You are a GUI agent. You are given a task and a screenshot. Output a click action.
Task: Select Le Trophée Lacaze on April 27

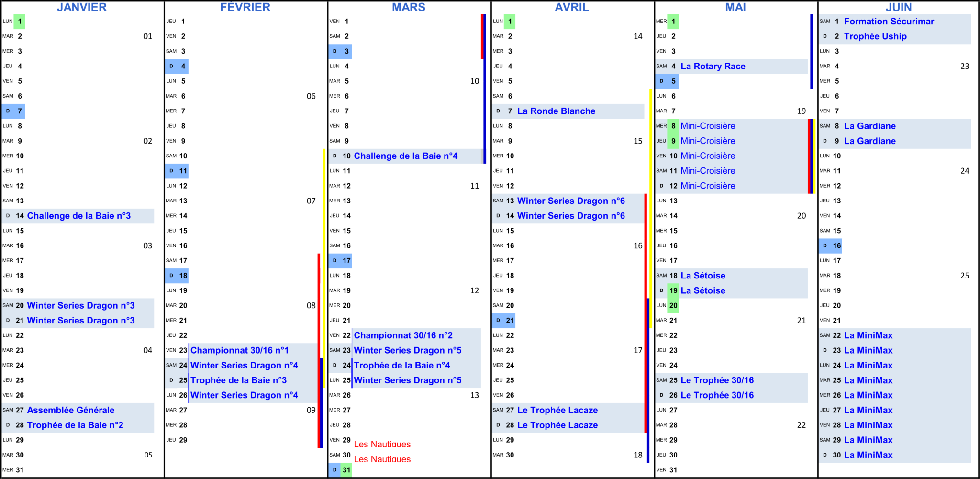(x=557, y=410)
